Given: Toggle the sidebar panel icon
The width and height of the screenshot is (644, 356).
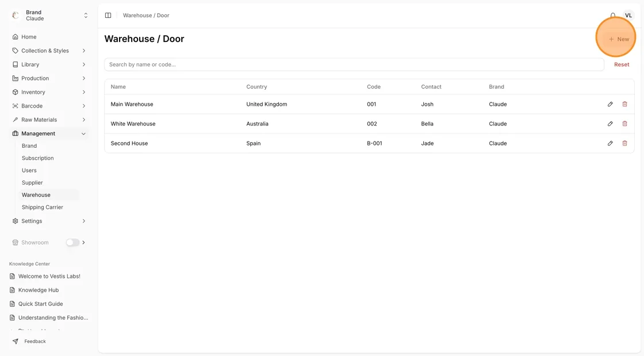Looking at the screenshot, I should coord(108,15).
